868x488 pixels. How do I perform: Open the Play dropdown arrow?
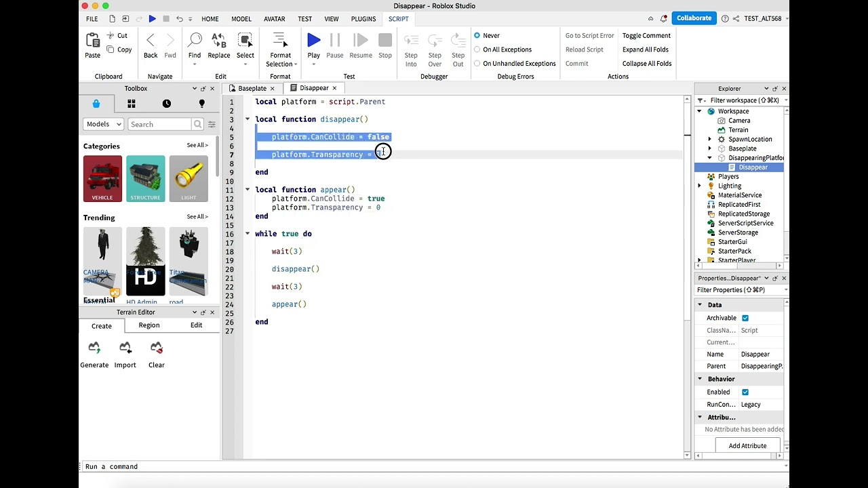(313, 64)
